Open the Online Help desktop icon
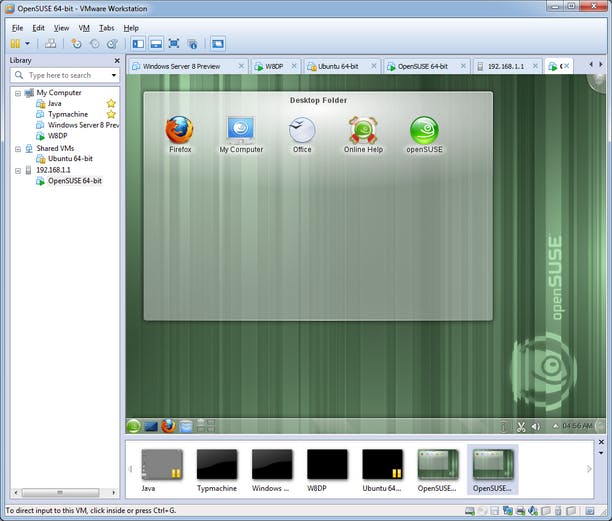The height and width of the screenshot is (521, 612). (363, 134)
